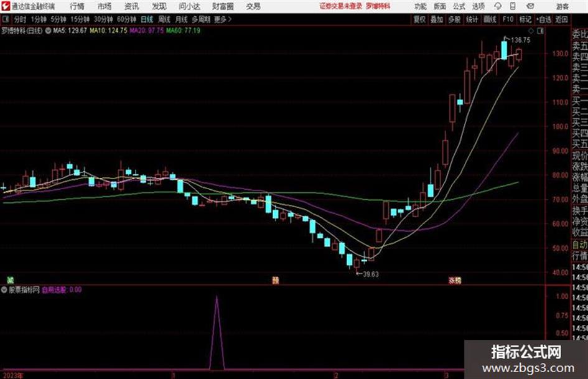This screenshot has height=379, width=588.
Task: Click the diamond icon above the chart
Action: click(x=531, y=31)
